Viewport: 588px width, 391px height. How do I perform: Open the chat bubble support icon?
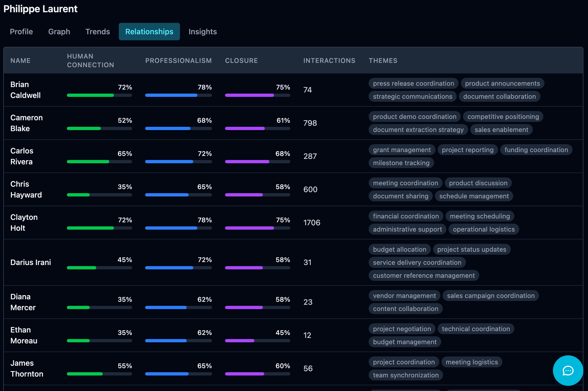tap(568, 370)
